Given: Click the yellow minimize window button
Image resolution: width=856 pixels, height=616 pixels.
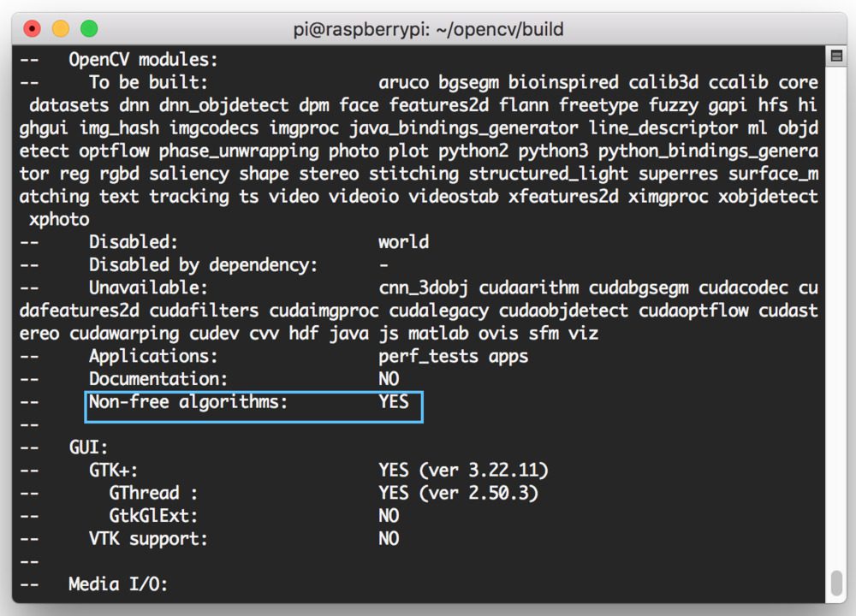Looking at the screenshot, I should pyautogui.click(x=61, y=28).
